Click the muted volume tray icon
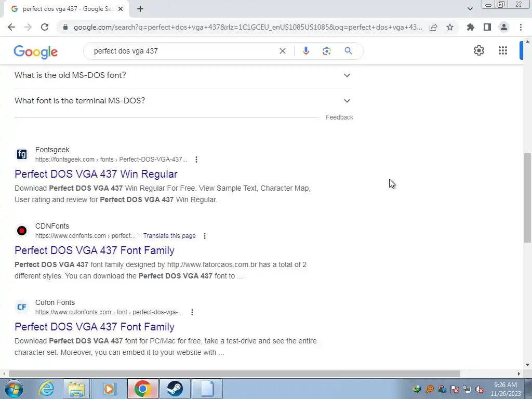The width and height of the screenshot is (532, 399). point(480,389)
